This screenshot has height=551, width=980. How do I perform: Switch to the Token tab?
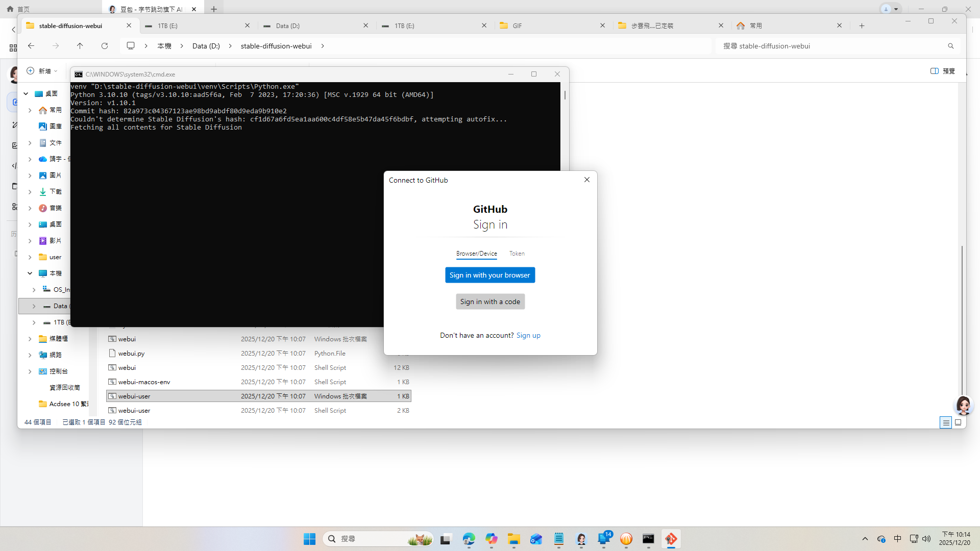coord(517,254)
